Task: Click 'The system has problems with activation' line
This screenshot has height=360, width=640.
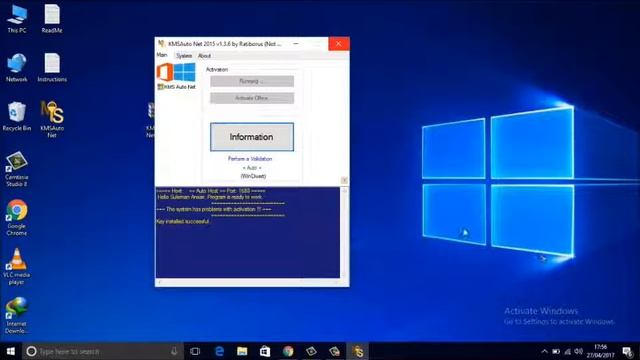Action: (213, 209)
